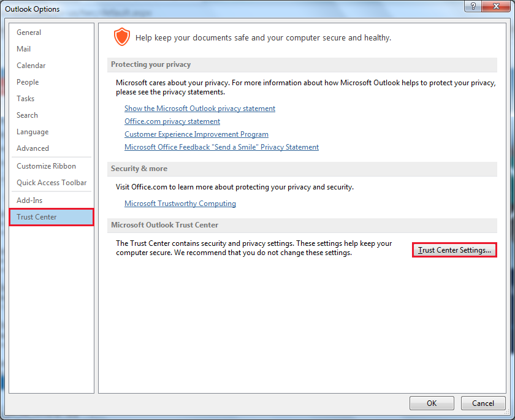This screenshot has width=515, height=420.
Task: Click the Outlook Options title text
Action: click(x=32, y=9)
